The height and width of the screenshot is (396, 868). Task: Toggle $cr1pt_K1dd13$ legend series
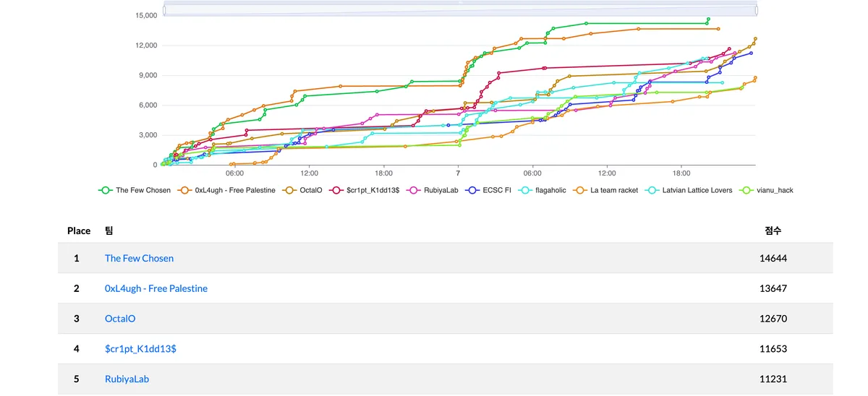[x=365, y=190]
